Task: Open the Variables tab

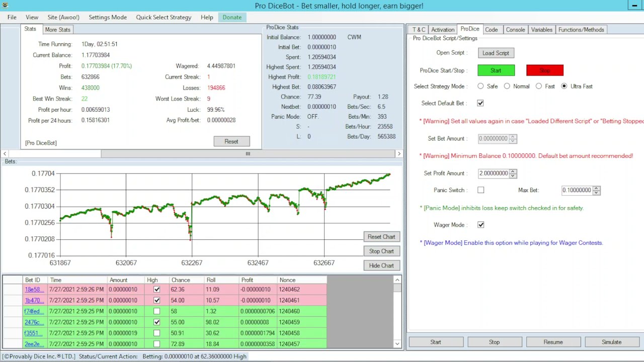Action: tap(542, 30)
